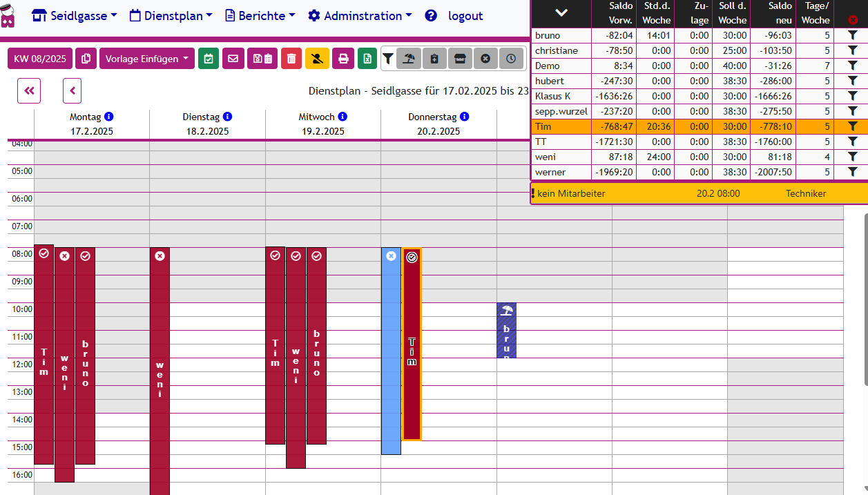
Task: Click the yellow crossed-out person button
Action: coord(317,59)
